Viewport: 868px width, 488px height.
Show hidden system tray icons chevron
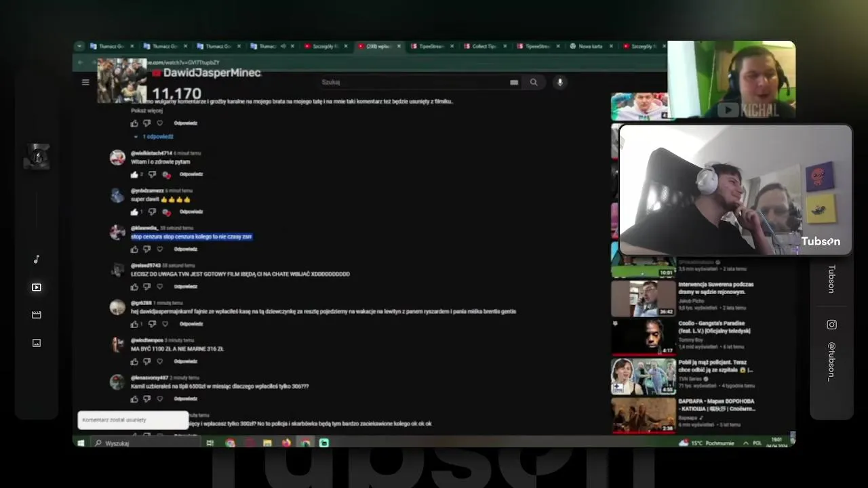click(746, 443)
